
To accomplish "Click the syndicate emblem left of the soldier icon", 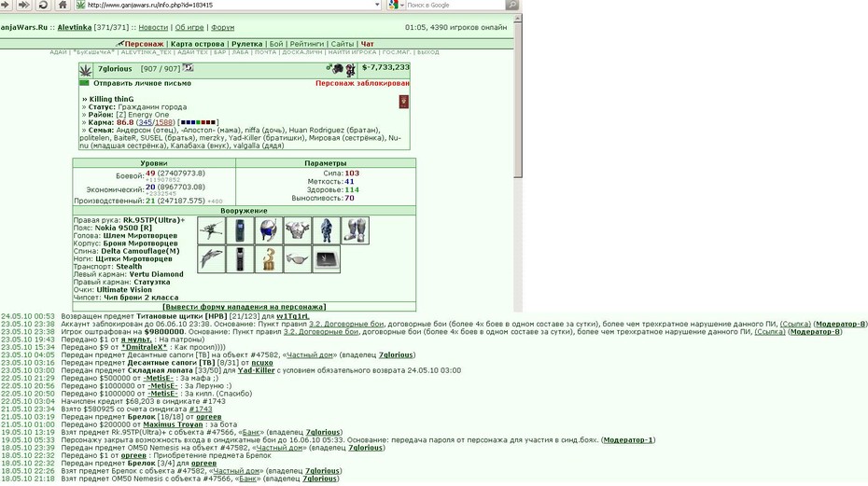I will [x=336, y=68].
